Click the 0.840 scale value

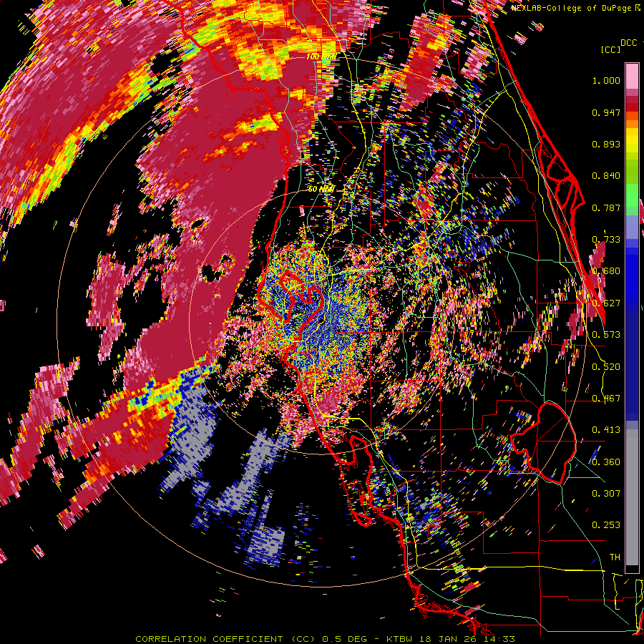(606, 176)
